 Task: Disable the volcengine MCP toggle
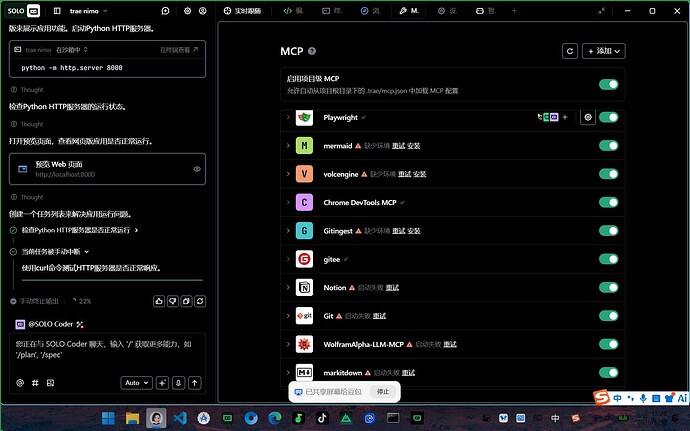point(609,174)
